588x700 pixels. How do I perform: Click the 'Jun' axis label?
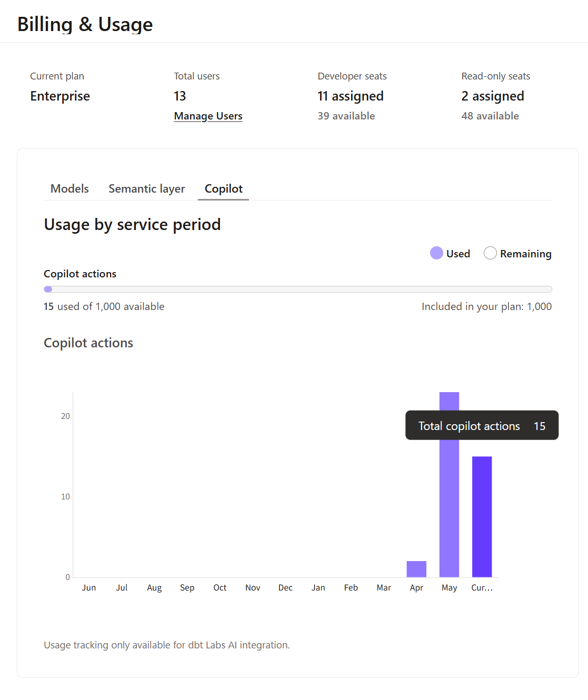click(x=89, y=587)
